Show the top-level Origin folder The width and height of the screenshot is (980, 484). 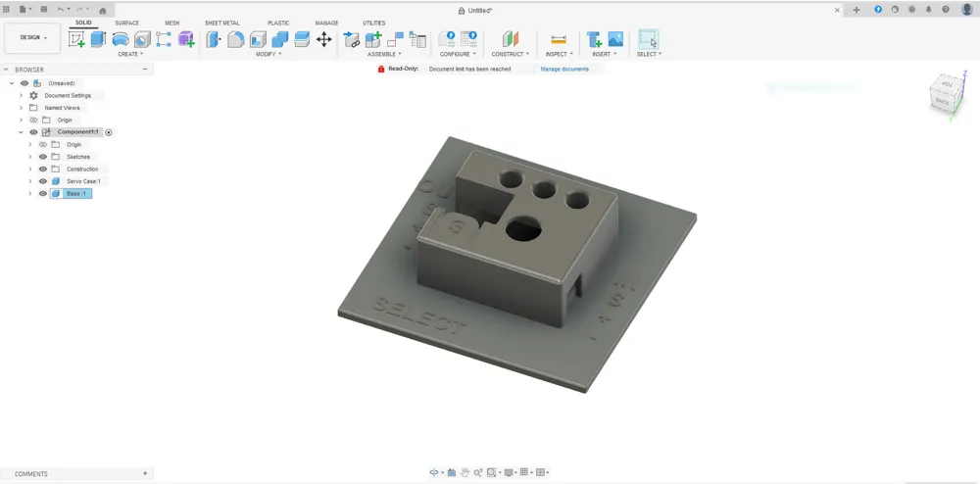tap(33, 120)
